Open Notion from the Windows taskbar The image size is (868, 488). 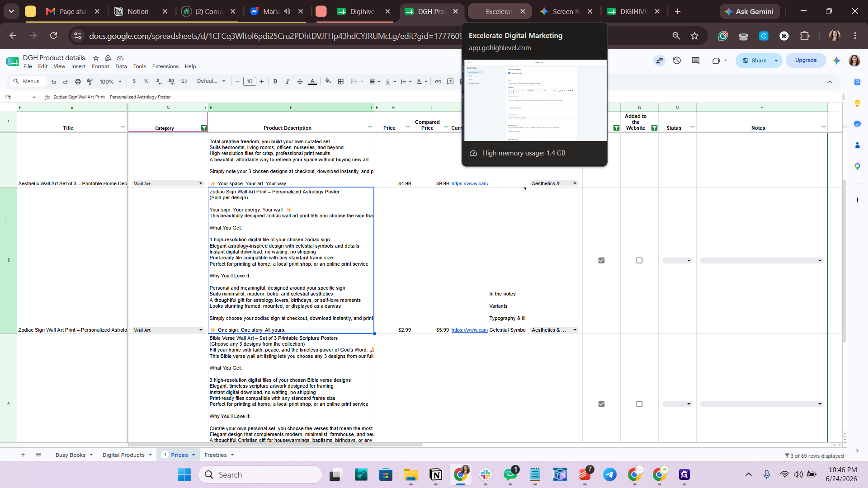436,474
